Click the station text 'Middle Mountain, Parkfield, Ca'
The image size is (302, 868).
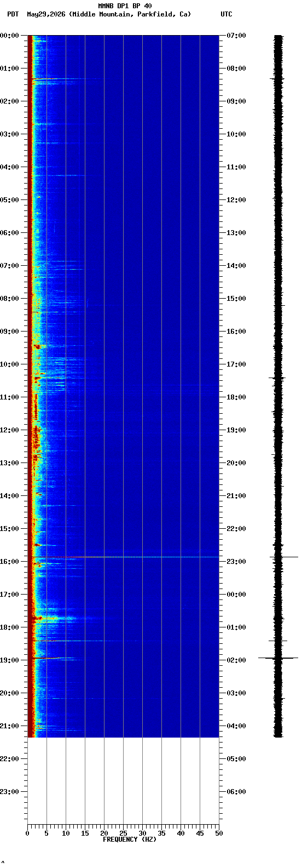tap(130, 14)
